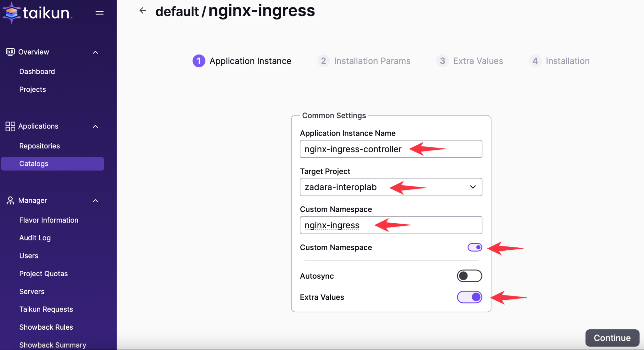This screenshot has height=350, width=644.
Task: Click the Overview monitor icon
Action: [x=10, y=52]
